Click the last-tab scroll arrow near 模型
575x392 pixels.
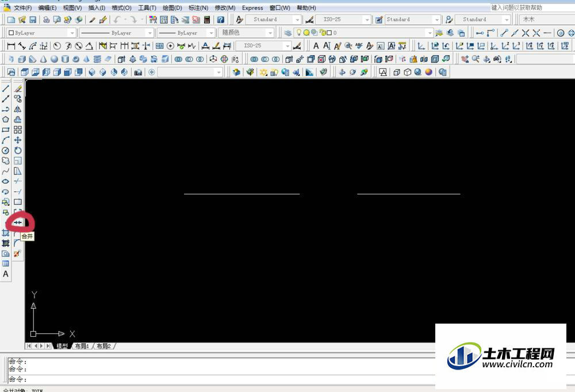(x=48, y=346)
